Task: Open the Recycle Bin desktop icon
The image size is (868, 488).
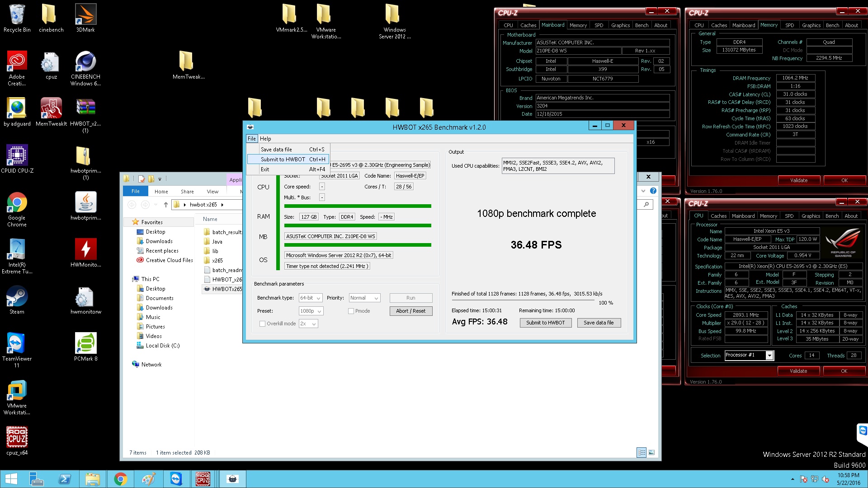Action: pyautogui.click(x=17, y=18)
